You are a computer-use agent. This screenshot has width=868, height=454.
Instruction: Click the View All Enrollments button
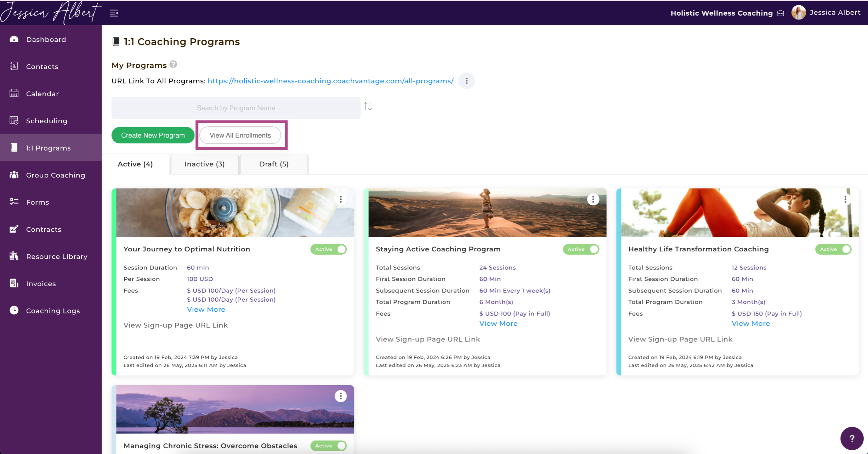240,135
